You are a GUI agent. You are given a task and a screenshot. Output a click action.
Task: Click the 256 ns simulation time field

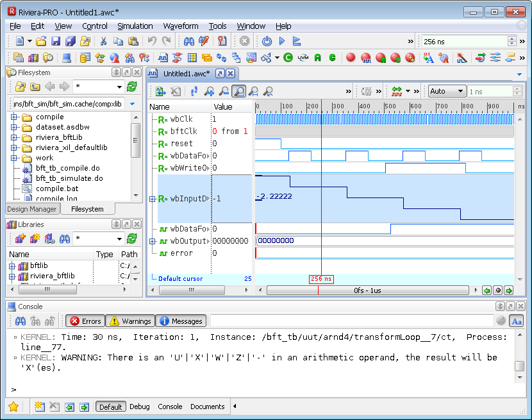464,42
